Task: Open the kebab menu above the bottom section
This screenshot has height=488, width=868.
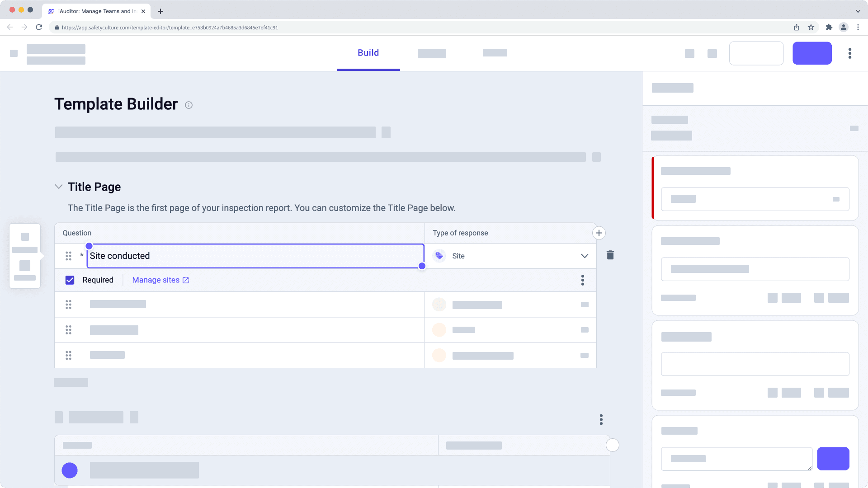Action: [601, 419]
